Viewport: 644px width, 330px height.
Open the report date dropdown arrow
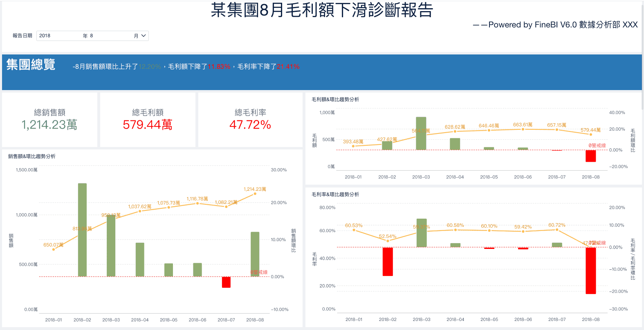tap(143, 36)
